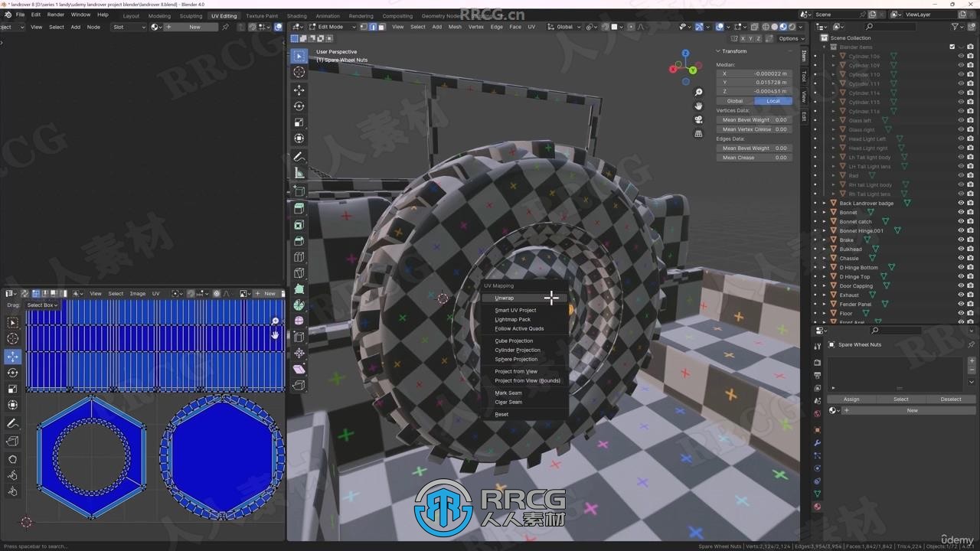
Task: Select Global transform orientation in sidebar
Action: pos(735,101)
